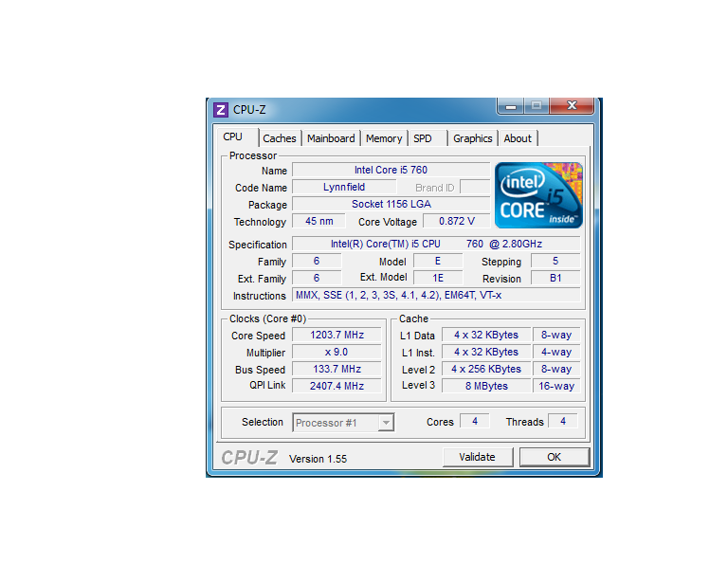
Task: Click the Name field Intel Core i5 760
Action: (x=391, y=170)
